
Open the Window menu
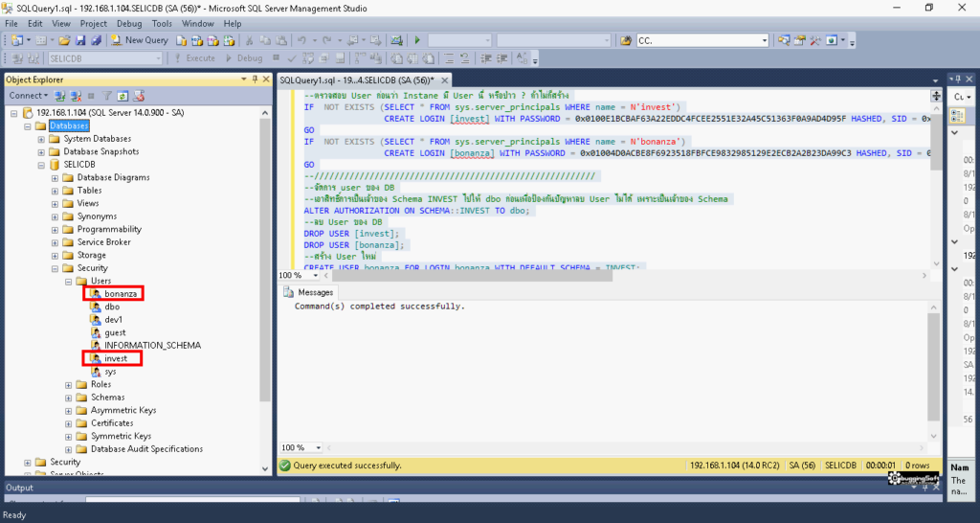click(198, 24)
